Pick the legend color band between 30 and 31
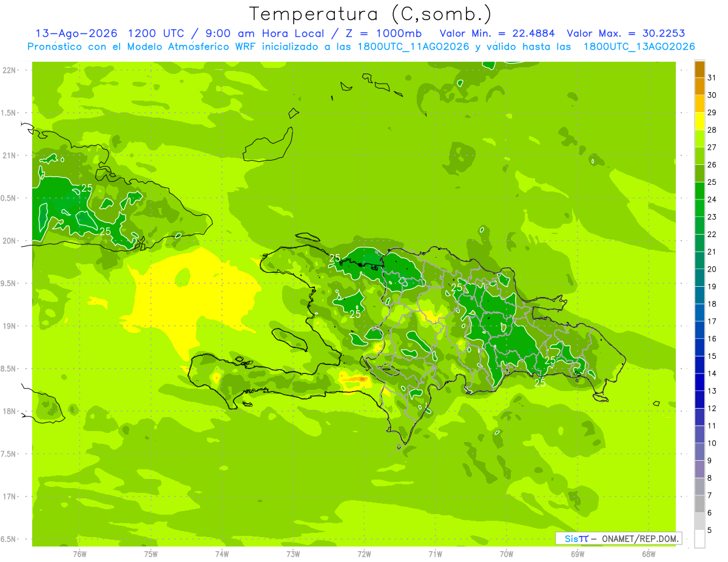 tap(699, 85)
